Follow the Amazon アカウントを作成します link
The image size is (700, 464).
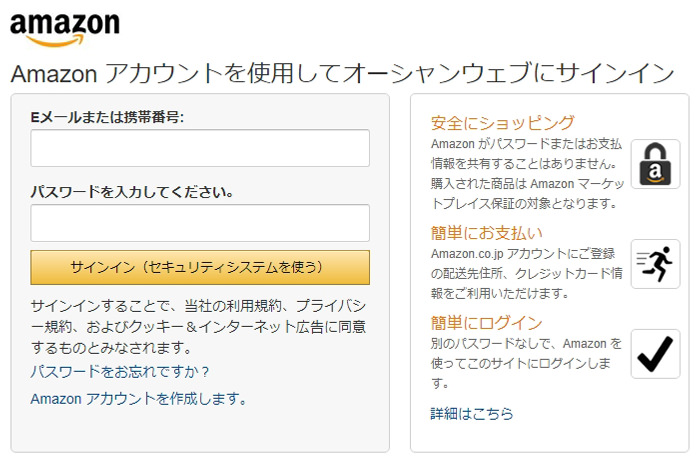[x=139, y=398]
